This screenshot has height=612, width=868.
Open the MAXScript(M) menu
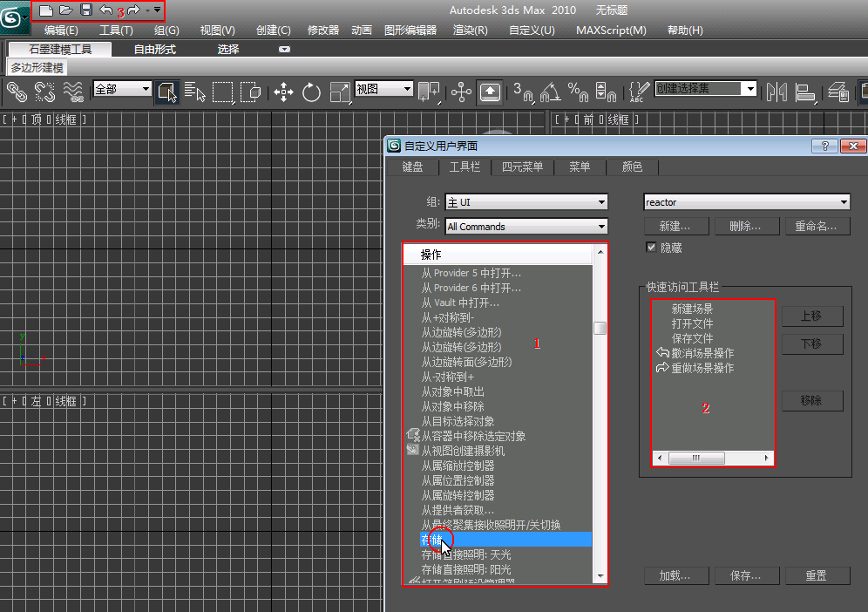611,31
